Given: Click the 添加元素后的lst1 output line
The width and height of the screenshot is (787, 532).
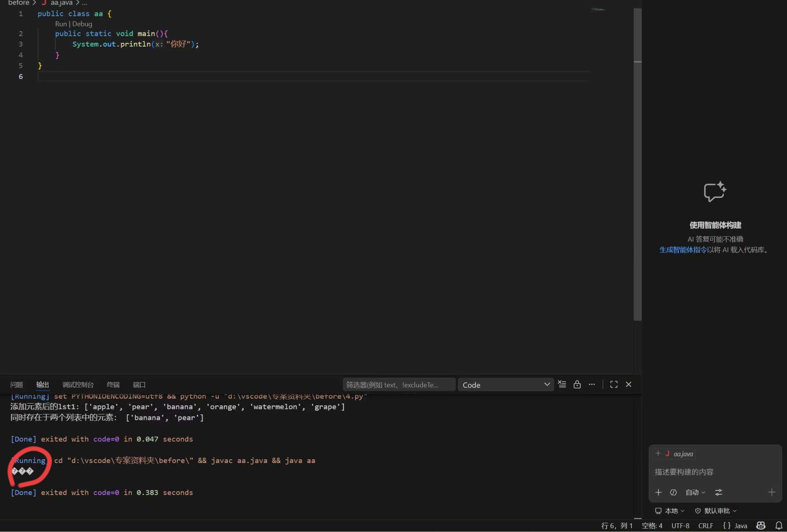Looking at the screenshot, I should [178, 407].
